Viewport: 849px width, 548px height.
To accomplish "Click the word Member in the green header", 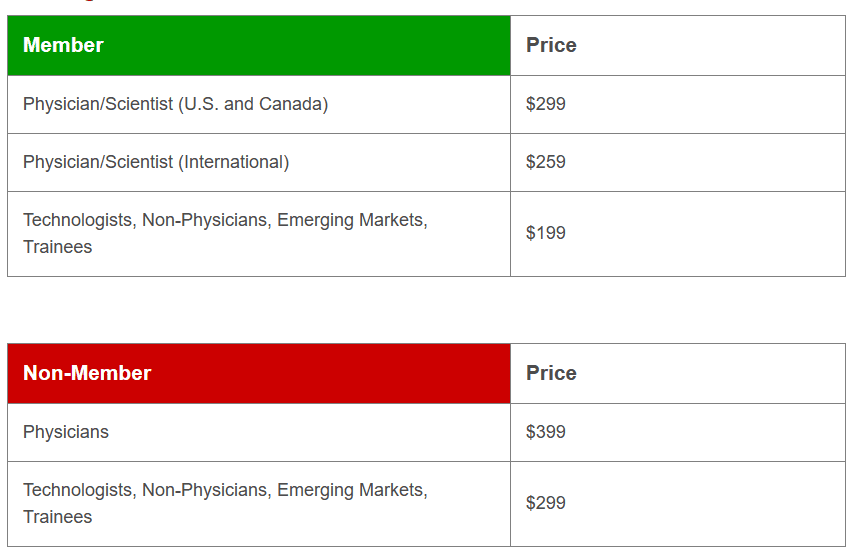I will point(63,45).
